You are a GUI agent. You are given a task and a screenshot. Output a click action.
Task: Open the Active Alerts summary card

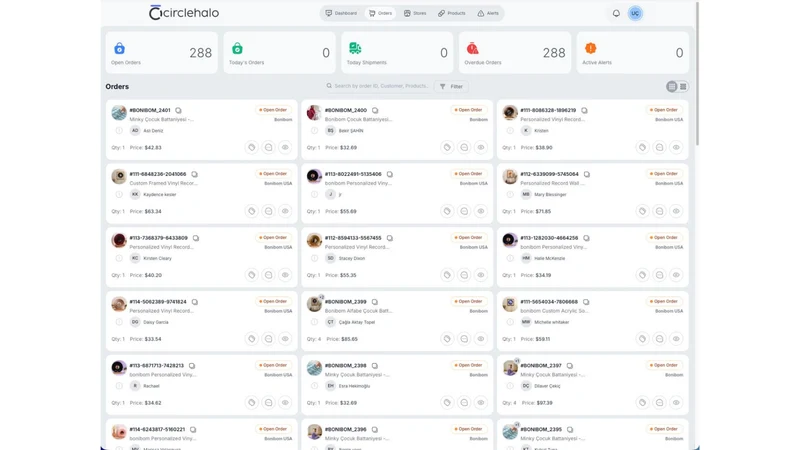pos(633,53)
